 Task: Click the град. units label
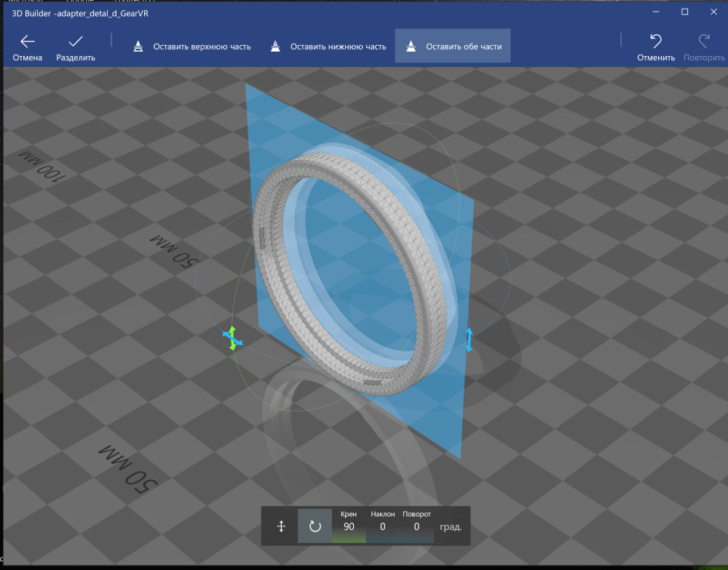(451, 527)
